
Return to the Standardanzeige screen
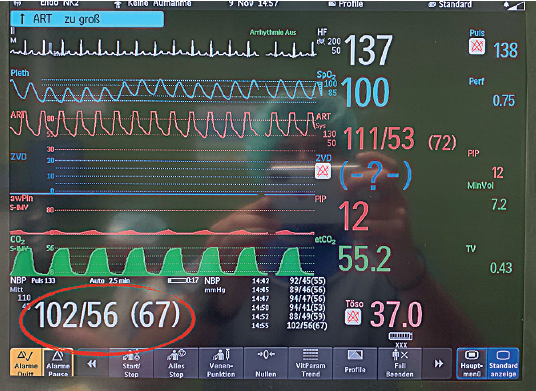point(503,364)
